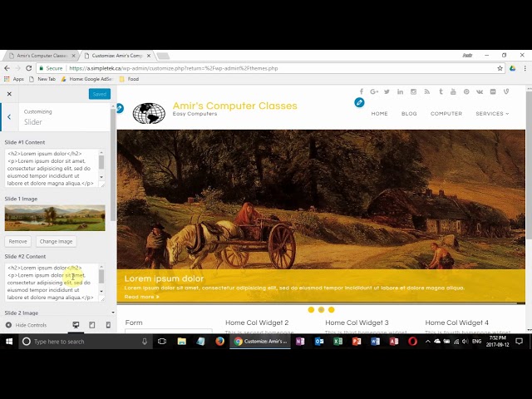Open the Instagram social icon
532x399 pixels.
[413, 91]
